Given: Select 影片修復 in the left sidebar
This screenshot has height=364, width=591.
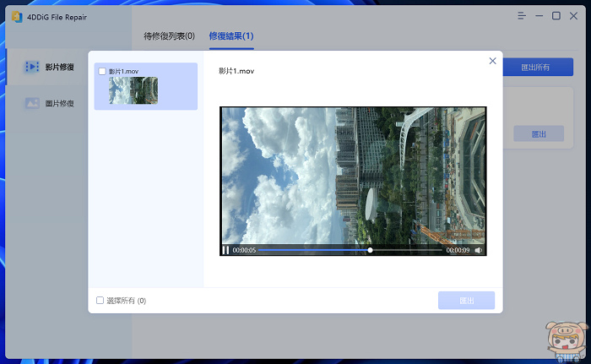Looking at the screenshot, I should click(59, 67).
